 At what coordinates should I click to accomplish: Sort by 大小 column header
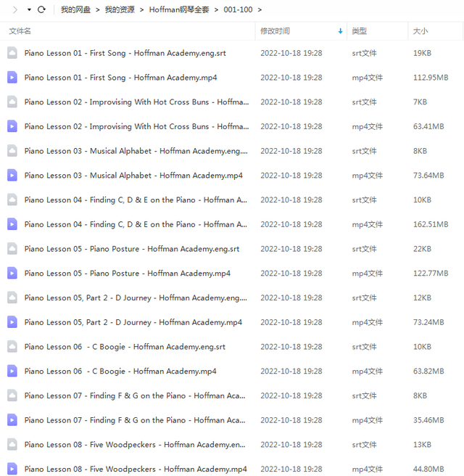(x=420, y=31)
